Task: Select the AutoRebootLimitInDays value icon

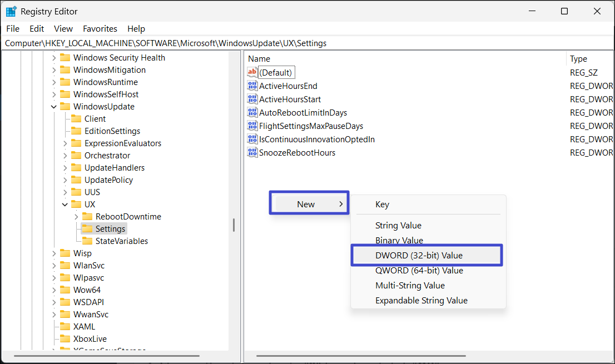Action: (x=252, y=113)
